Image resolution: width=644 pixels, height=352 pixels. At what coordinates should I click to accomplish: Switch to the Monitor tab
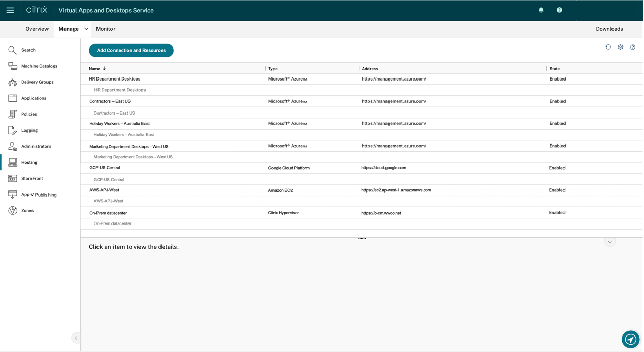[x=105, y=29]
